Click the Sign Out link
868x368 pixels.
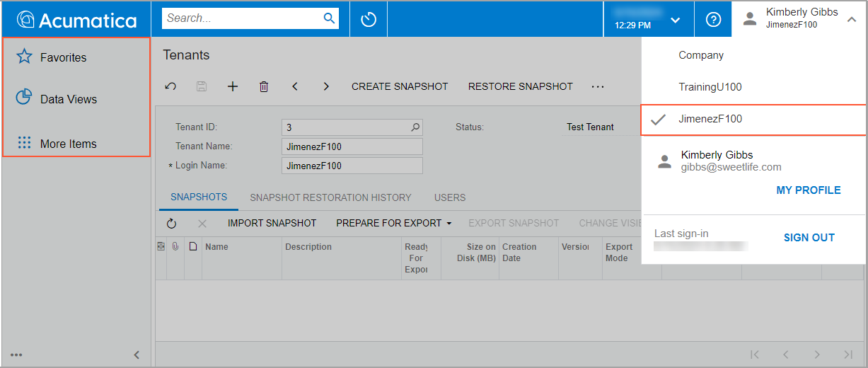click(x=809, y=238)
